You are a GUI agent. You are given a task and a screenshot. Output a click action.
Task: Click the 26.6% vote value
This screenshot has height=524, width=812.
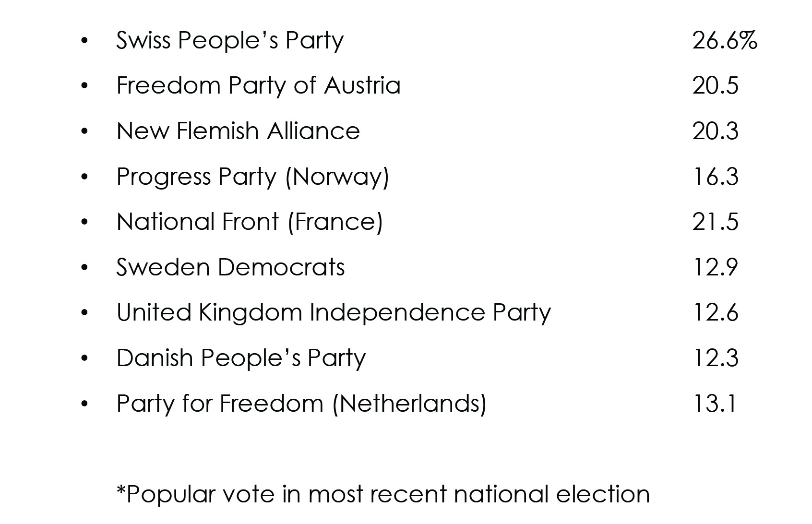tap(725, 40)
